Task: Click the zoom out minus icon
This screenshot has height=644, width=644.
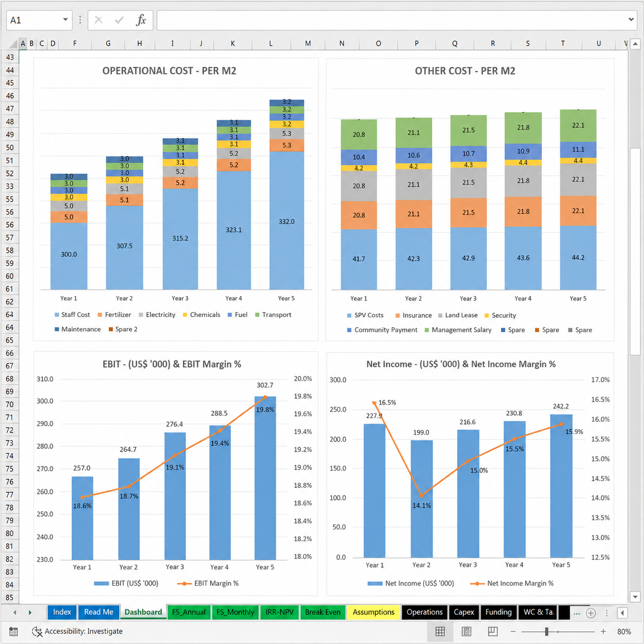Action: (513, 631)
